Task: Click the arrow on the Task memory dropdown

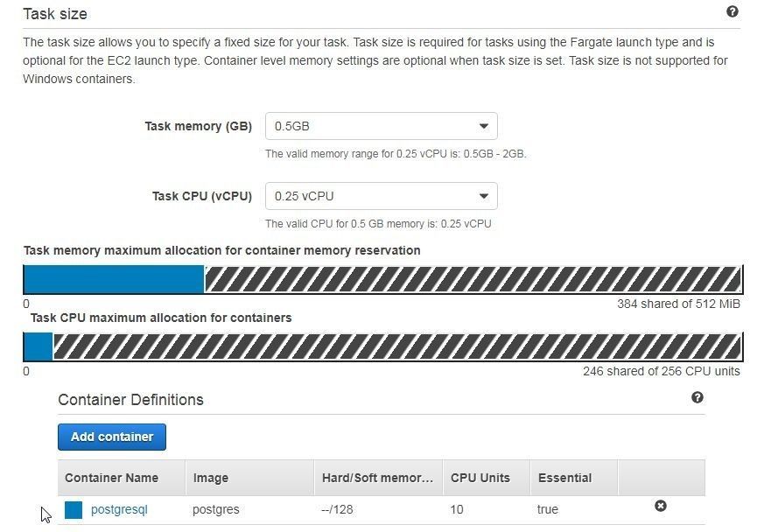Action: click(483, 126)
